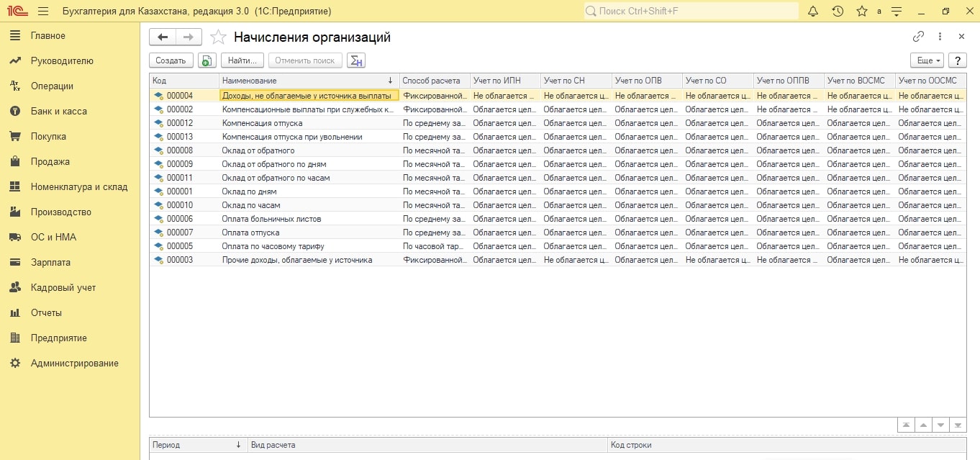The width and height of the screenshot is (980, 460).
Task: Click the sigma totals icon in toolbar
Action: [355, 60]
